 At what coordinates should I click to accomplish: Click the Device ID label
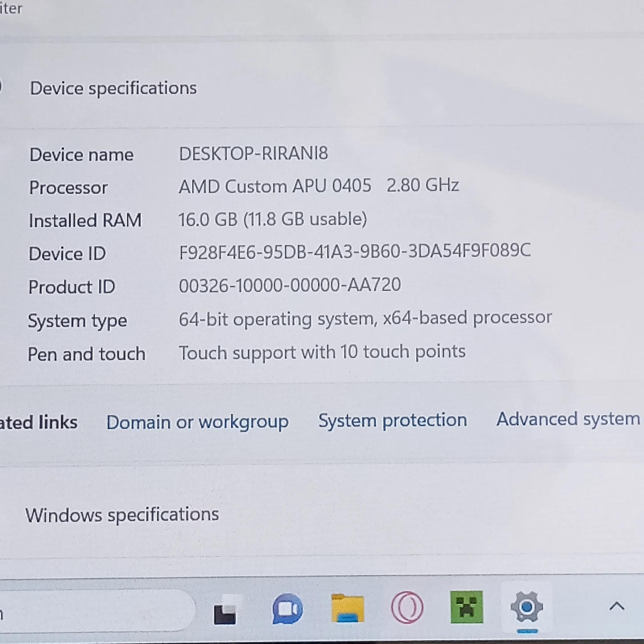(67, 254)
